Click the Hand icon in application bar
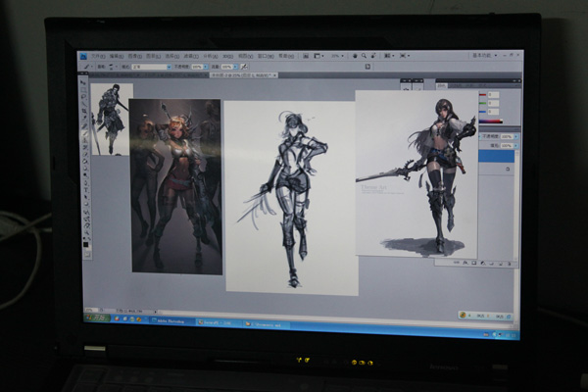The width and height of the screenshot is (588, 392). pyautogui.click(x=355, y=56)
